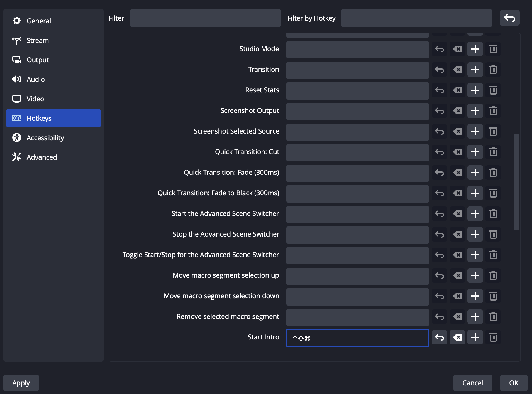Viewport: 532px width, 394px height.
Task: Open Audio settings page
Action: pos(36,79)
